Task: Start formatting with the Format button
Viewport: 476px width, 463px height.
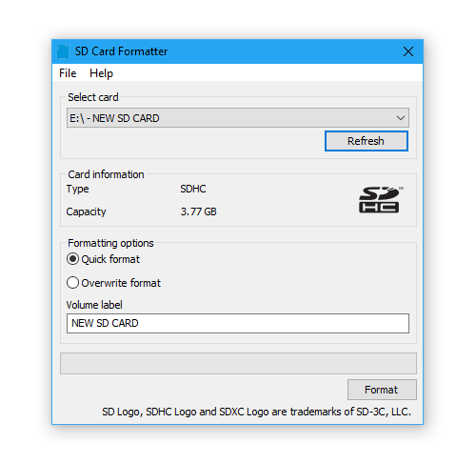Action: 382,390
